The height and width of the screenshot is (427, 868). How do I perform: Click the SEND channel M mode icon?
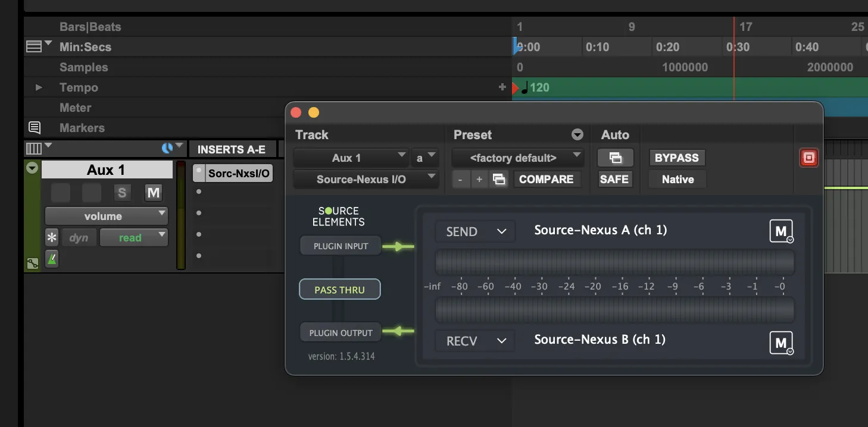pos(782,231)
